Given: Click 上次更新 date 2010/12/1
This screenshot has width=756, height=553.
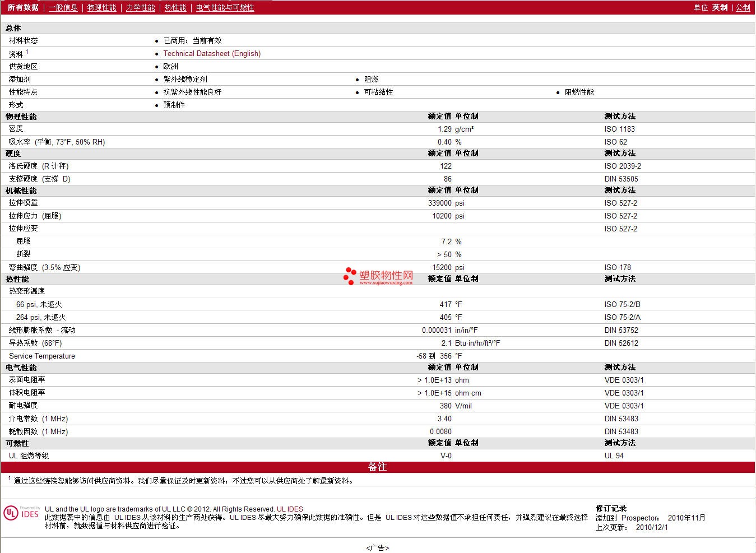Looking at the screenshot, I should (652, 527).
